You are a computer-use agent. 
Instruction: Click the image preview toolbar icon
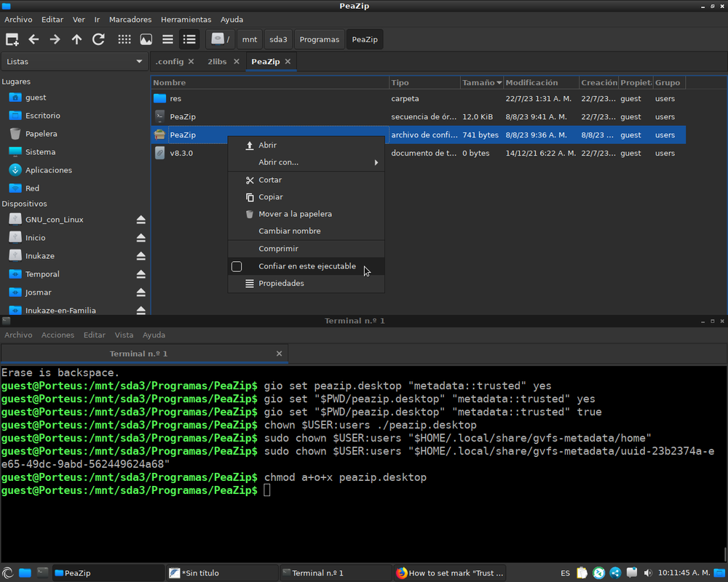point(146,39)
